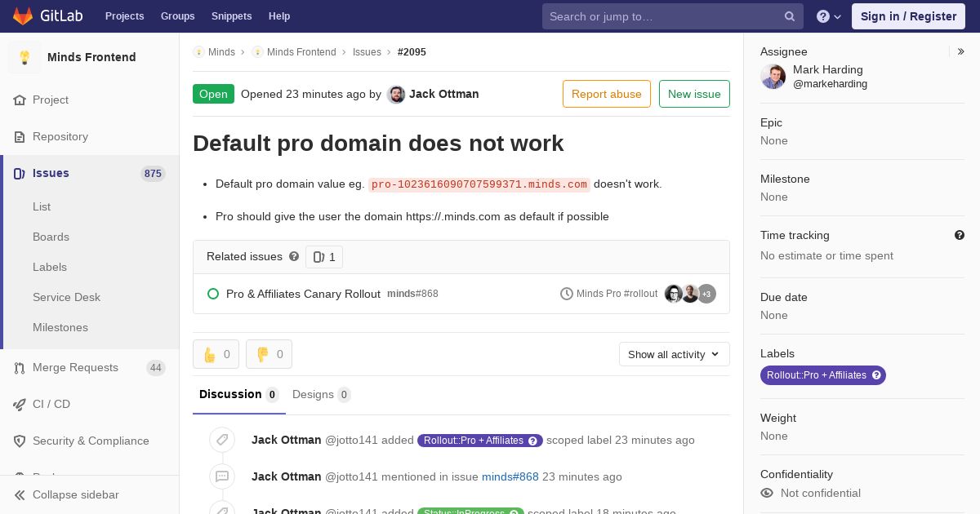Switch to the Discussion tab
This screenshot has width=980, height=514.
(239, 395)
